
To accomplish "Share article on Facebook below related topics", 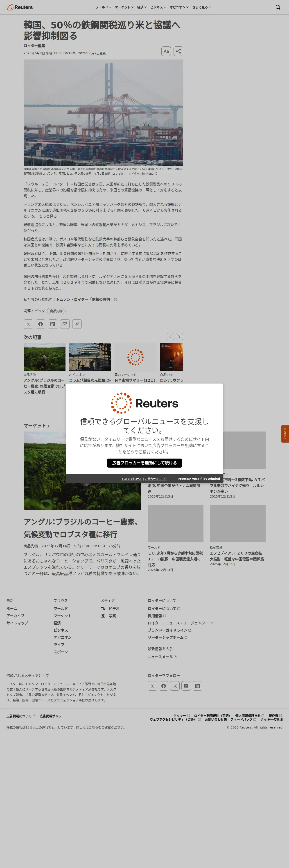I will (x=40, y=324).
